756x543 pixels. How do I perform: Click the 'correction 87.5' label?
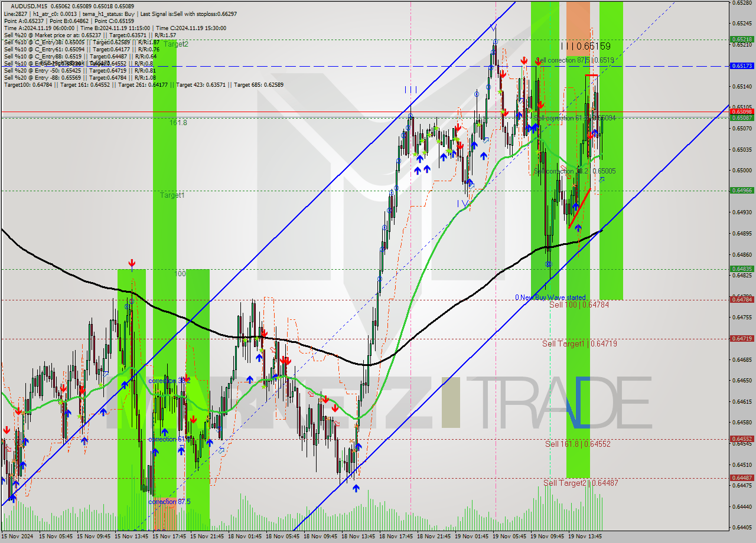pos(169,502)
